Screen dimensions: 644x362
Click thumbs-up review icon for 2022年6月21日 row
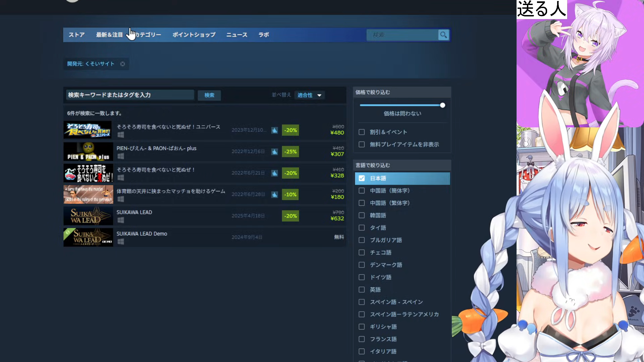click(x=274, y=173)
